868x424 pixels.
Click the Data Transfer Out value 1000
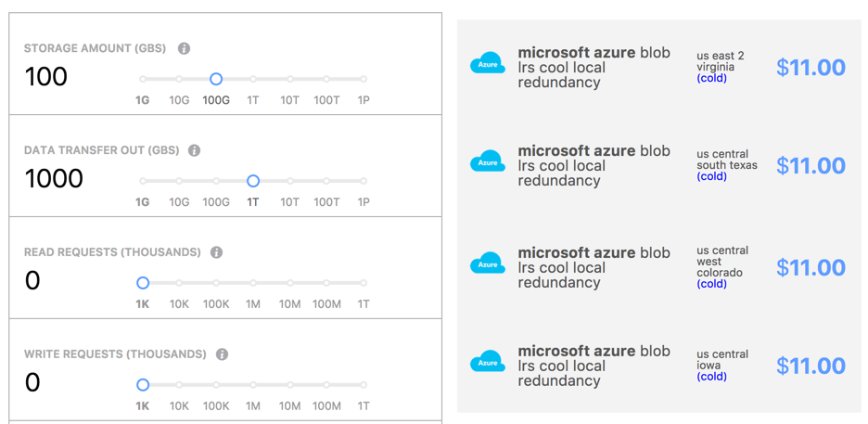pyautogui.click(x=54, y=178)
